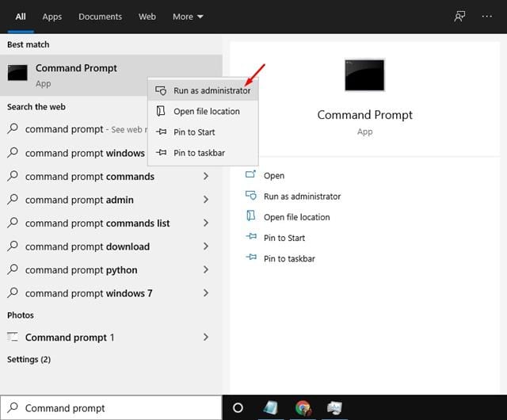Click the feedback icon in search header
The height and width of the screenshot is (420, 507).
pos(459,16)
